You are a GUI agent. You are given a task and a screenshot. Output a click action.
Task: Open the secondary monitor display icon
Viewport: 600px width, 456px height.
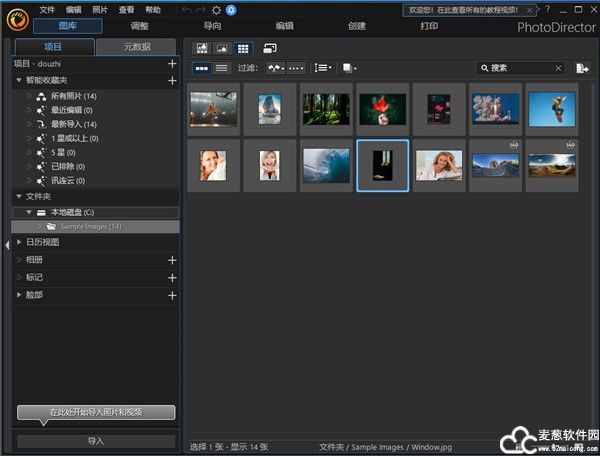coord(270,48)
